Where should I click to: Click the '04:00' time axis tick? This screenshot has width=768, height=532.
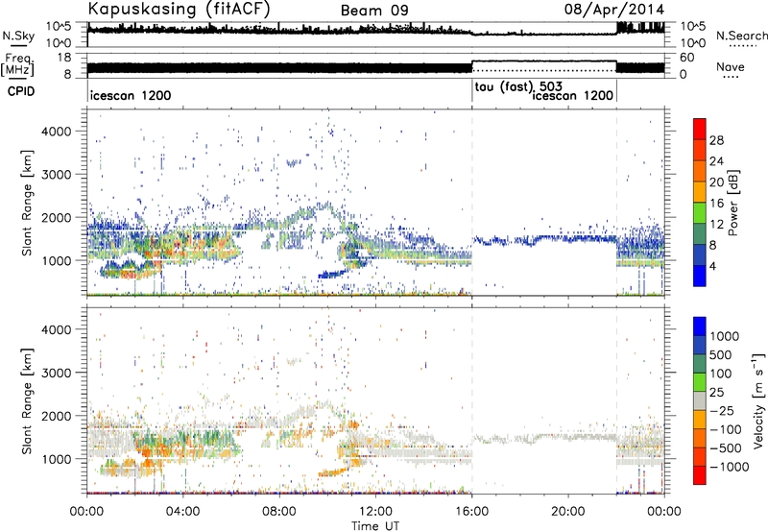[183, 512]
